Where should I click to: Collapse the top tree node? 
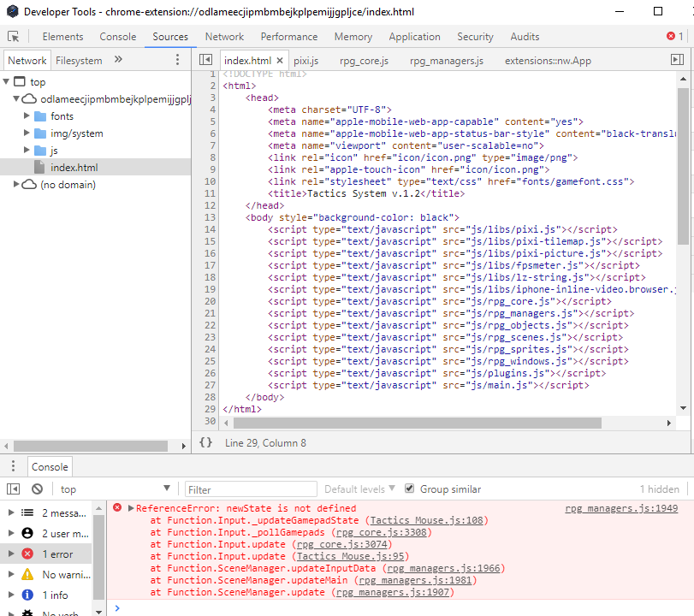6,81
